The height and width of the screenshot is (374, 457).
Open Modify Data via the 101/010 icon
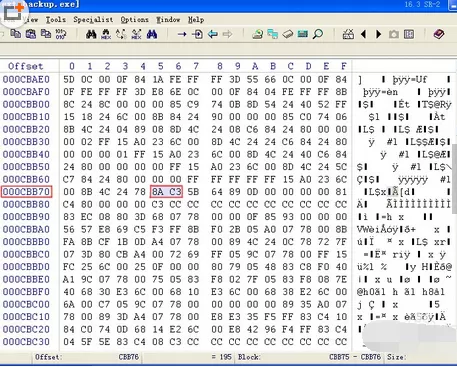point(61,34)
